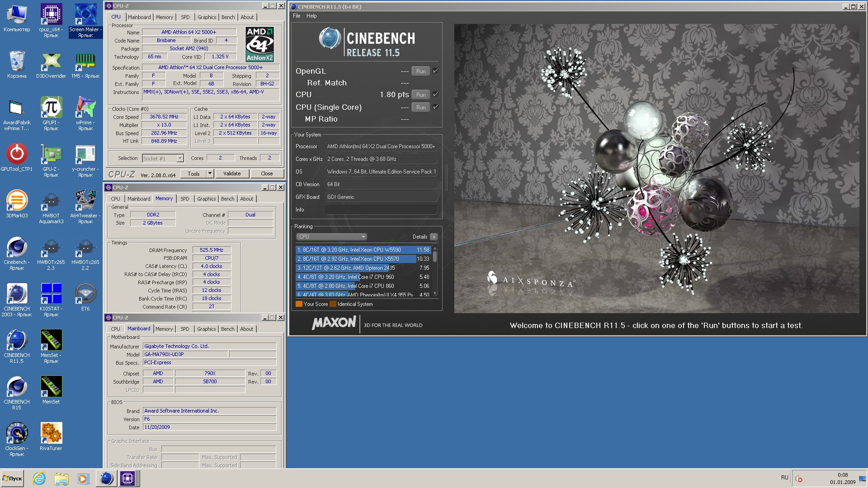
Task: Open AwardFabrik wPrime desktop icon
Action: (17, 114)
